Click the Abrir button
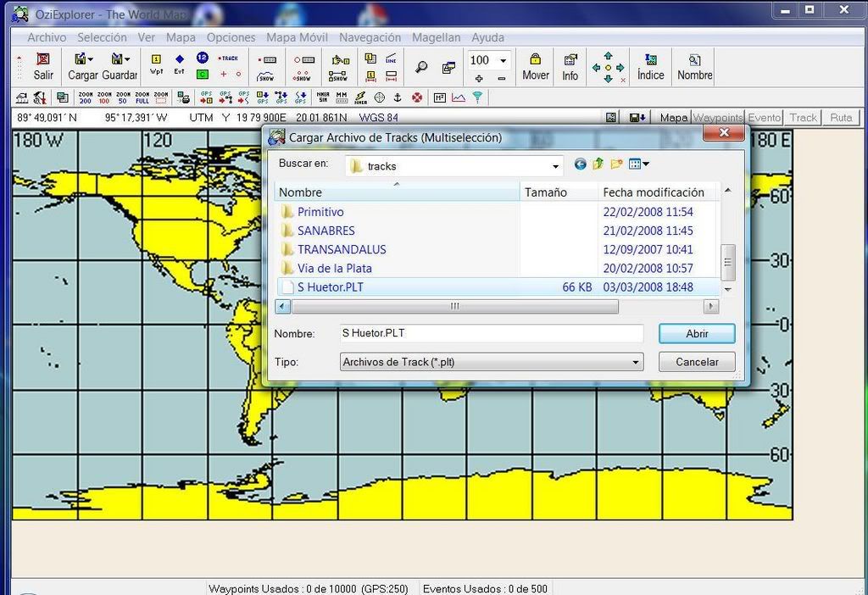This screenshot has width=868, height=595. pyautogui.click(x=697, y=334)
